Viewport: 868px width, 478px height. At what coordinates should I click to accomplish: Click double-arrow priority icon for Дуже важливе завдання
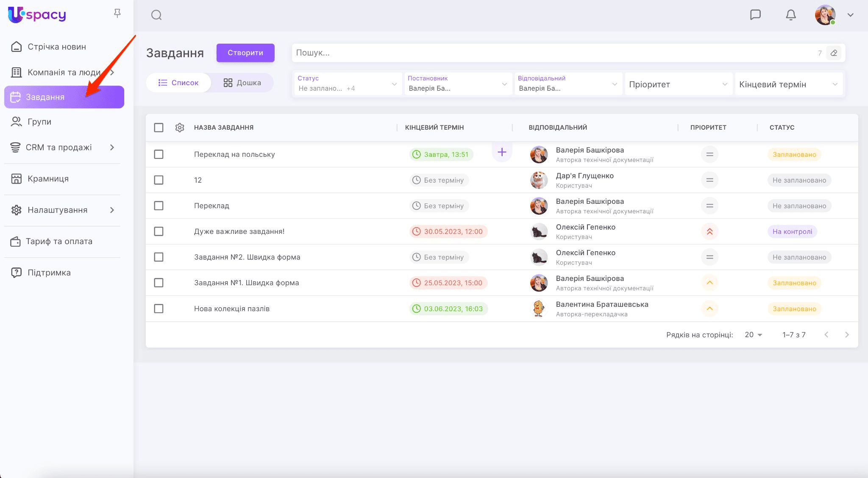point(709,231)
